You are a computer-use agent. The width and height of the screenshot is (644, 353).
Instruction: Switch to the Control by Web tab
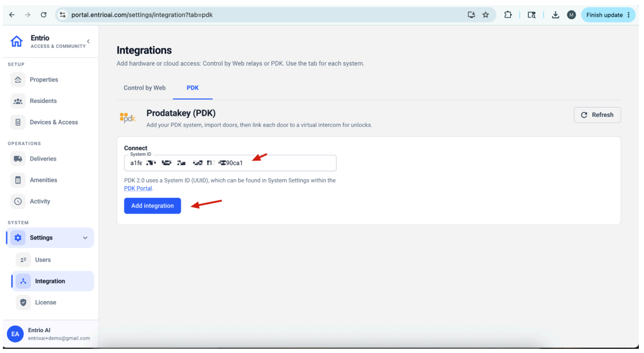pyautogui.click(x=145, y=88)
